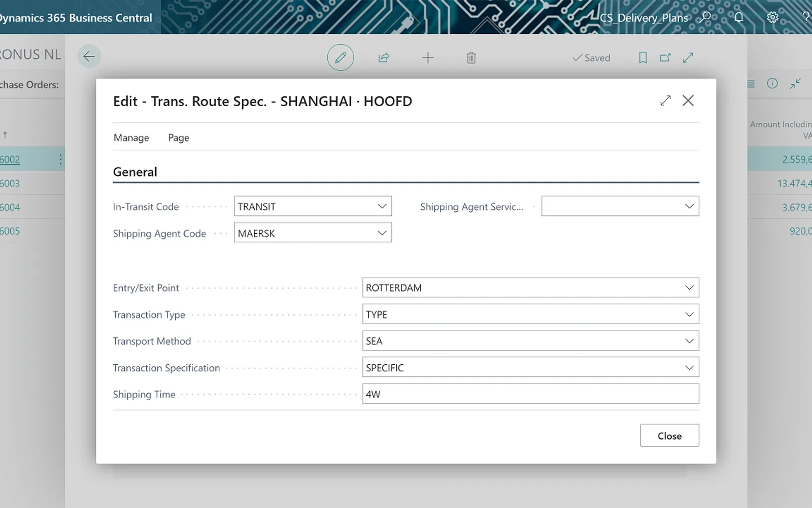Click the plus icon to add new
812x508 pixels.
[428, 57]
